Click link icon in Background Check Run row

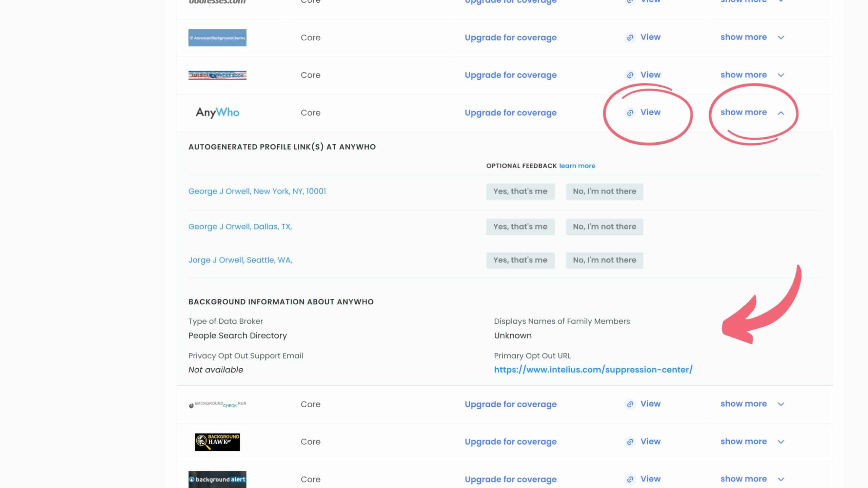630,404
